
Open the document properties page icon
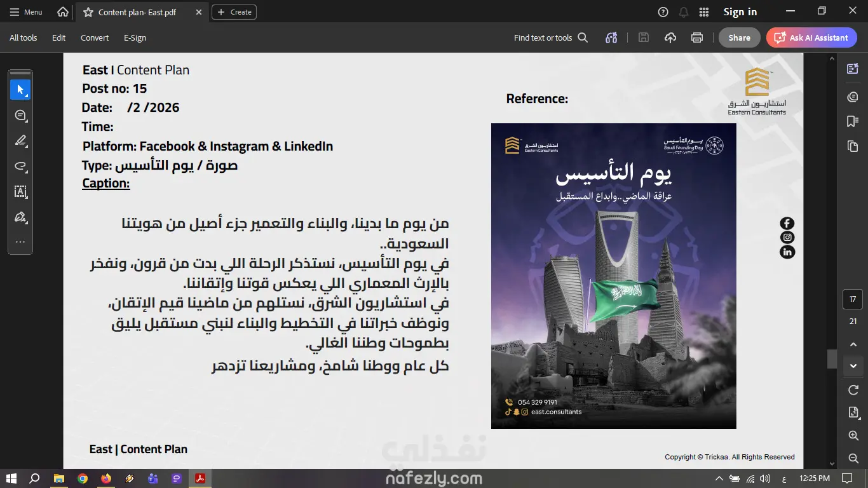853,412
